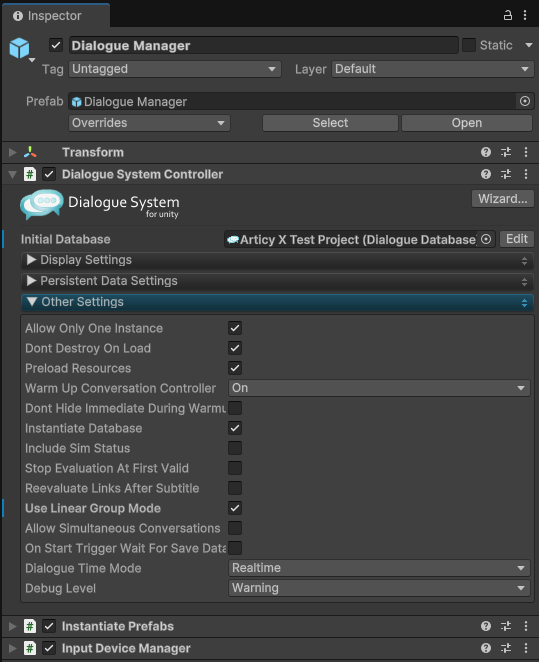Image resolution: width=539 pixels, height=662 pixels.
Task: Open Input Device Manager presets icon
Action: (x=506, y=648)
